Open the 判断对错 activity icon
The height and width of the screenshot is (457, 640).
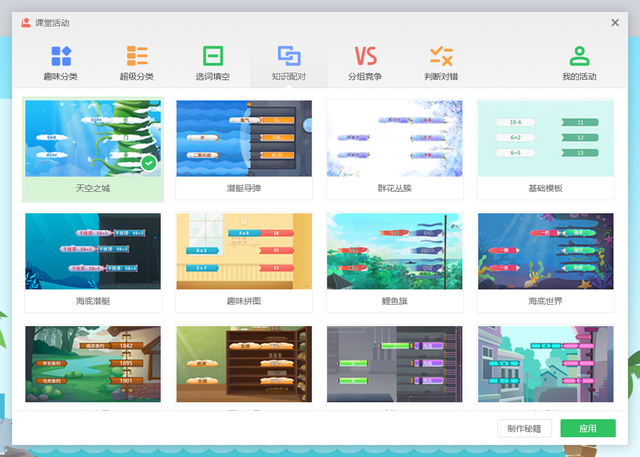click(441, 56)
